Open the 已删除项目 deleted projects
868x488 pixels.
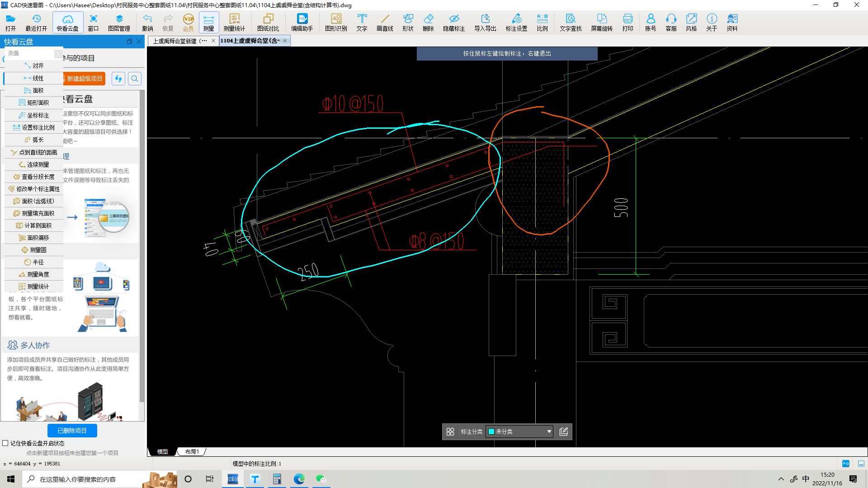click(72, 431)
